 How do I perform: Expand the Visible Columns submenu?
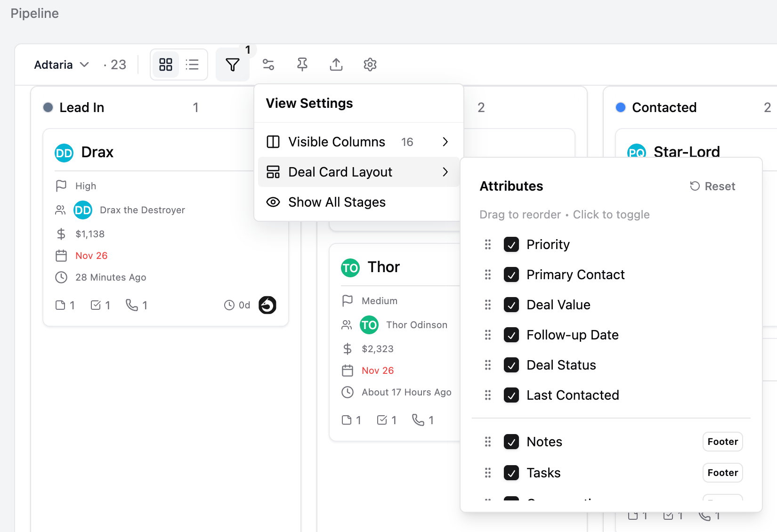359,142
